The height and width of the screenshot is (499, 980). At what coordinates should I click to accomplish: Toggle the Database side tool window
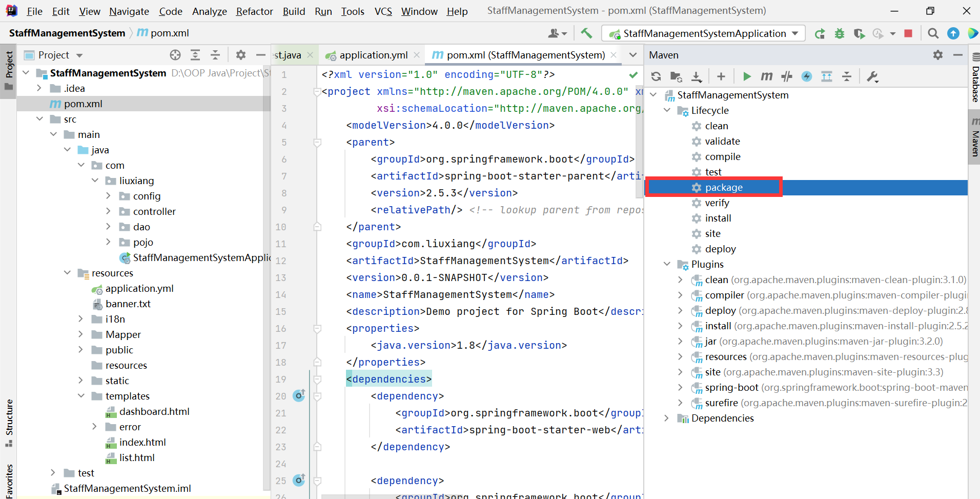click(x=975, y=79)
